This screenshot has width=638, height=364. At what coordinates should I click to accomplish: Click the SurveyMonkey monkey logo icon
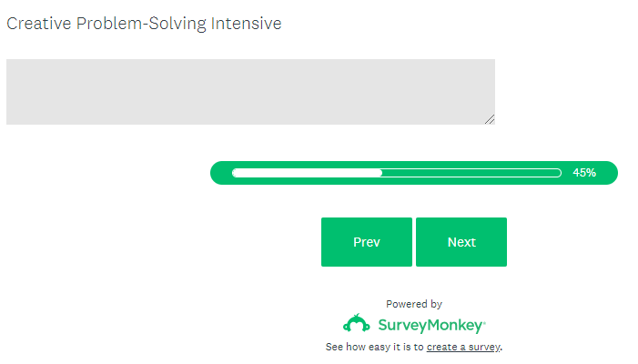tap(356, 324)
